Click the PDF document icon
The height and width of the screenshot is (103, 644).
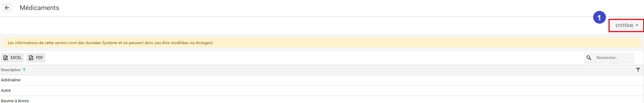pos(31,58)
